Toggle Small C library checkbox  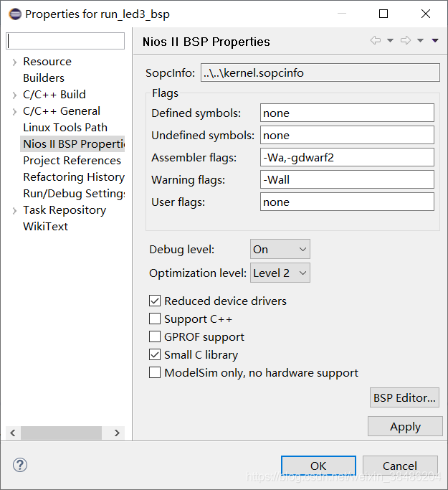tap(155, 354)
